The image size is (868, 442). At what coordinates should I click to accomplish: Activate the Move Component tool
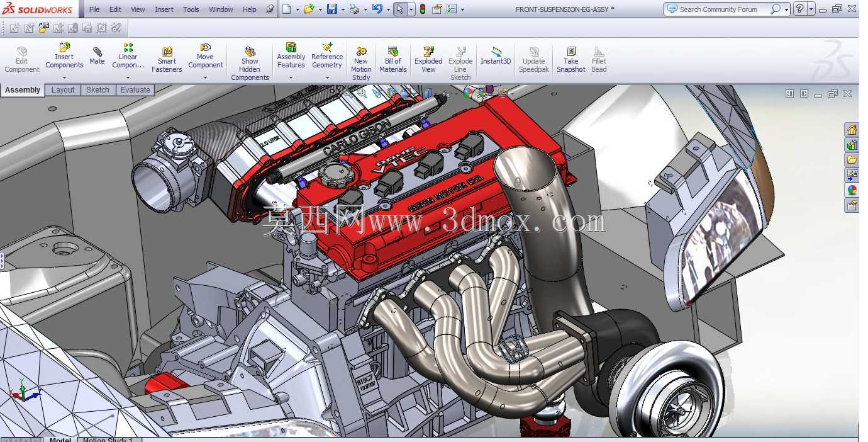(x=206, y=57)
